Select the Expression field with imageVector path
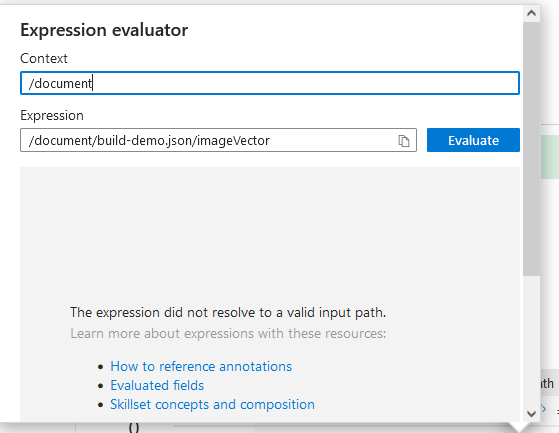 point(218,140)
